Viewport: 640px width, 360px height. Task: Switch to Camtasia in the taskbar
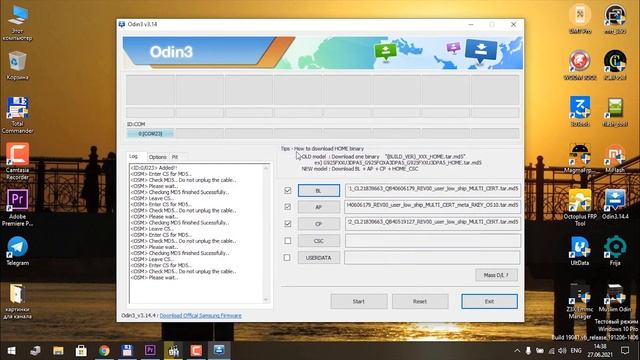tap(196, 351)
